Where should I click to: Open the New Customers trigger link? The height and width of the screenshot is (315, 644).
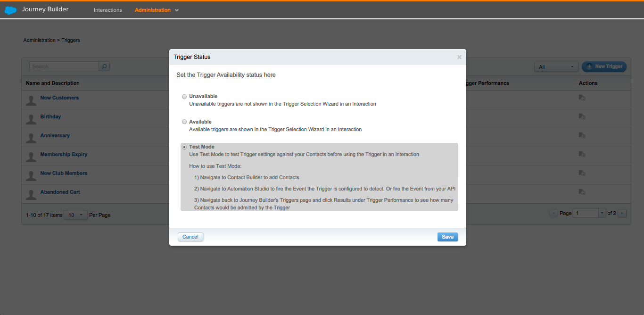[59, 98]
